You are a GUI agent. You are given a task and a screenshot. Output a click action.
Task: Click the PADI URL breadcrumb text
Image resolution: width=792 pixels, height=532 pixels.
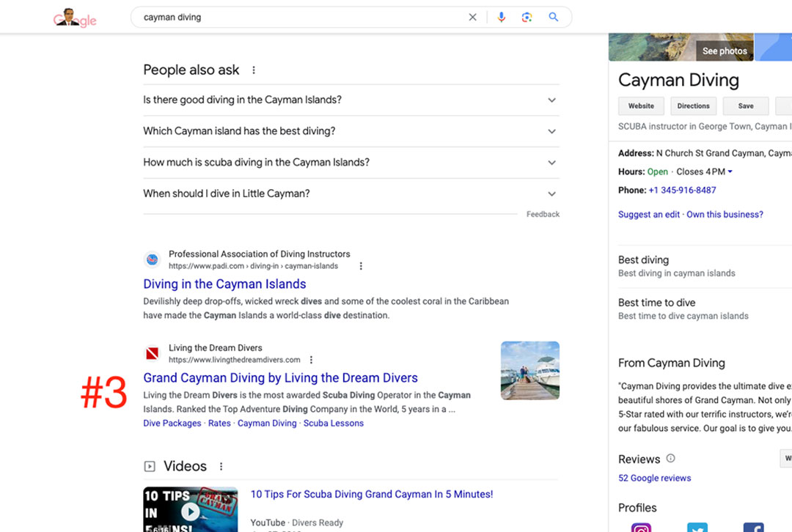click(253, 266)
